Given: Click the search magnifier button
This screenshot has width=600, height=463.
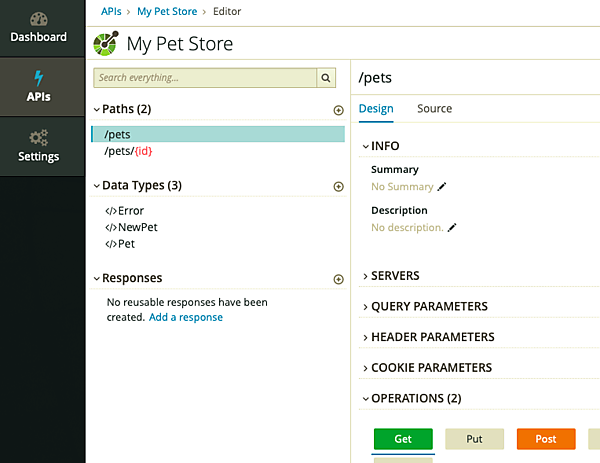Looking at the screenshot, I should tap(326, 78).
